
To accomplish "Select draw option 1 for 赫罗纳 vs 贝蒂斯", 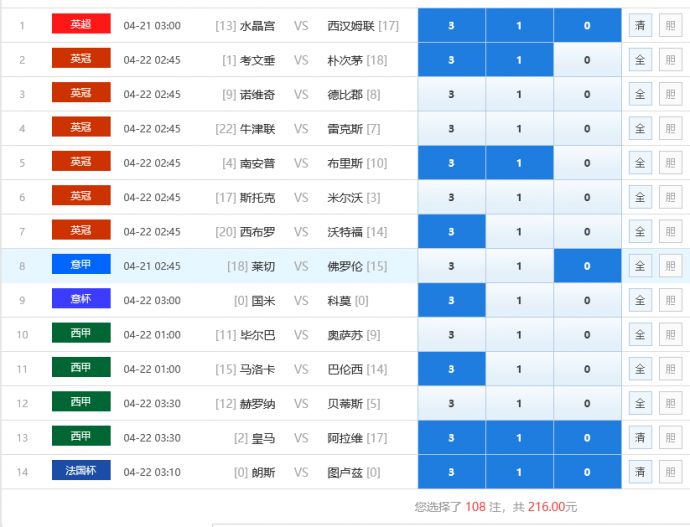I will pos(519,403).
